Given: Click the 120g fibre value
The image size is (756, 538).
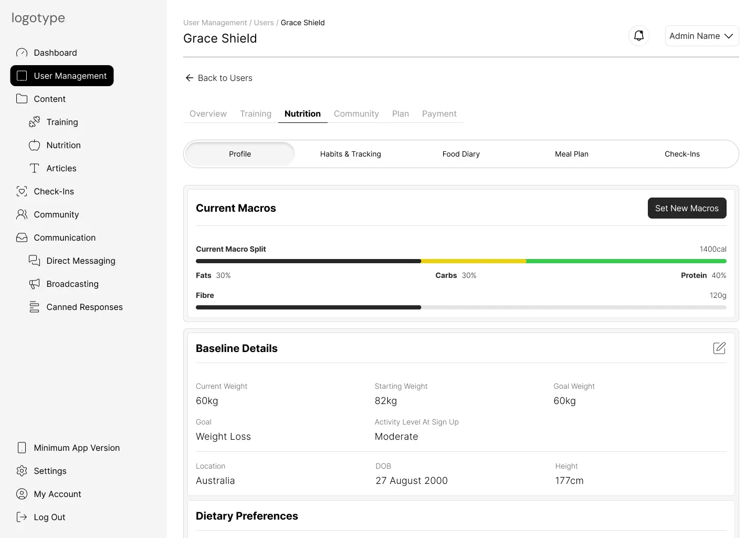Looking at the screenshot, I should 718,295.
